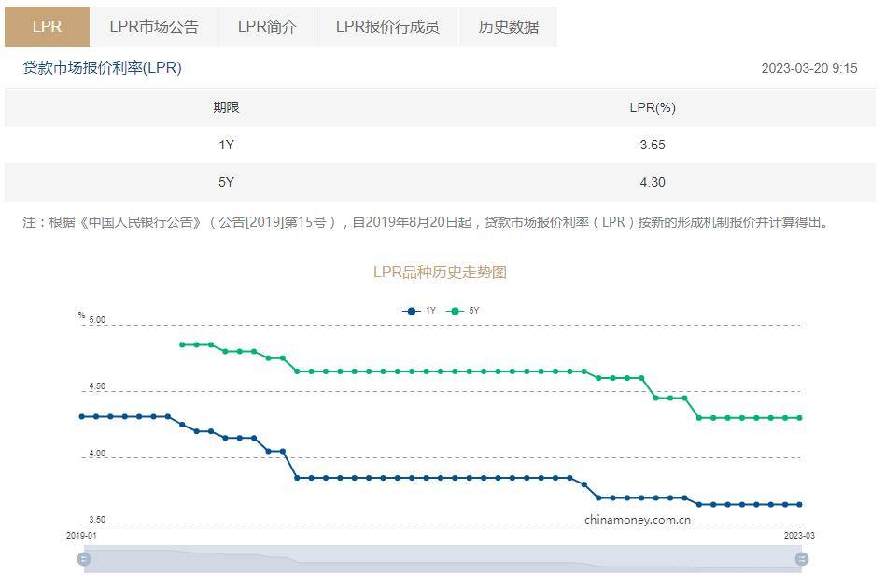
Task: Click the 5Y term cell
Action: point(226,182)
